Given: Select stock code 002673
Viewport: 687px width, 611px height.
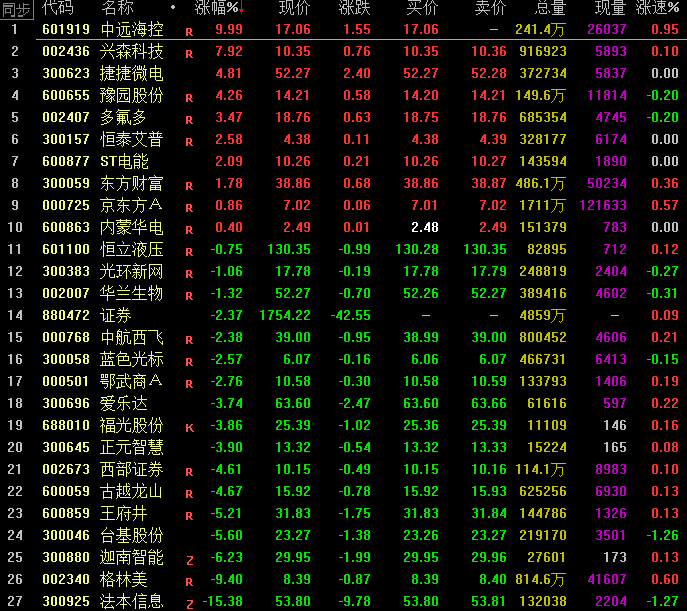Looking at the screenshot, I should (x=66, y=469).
